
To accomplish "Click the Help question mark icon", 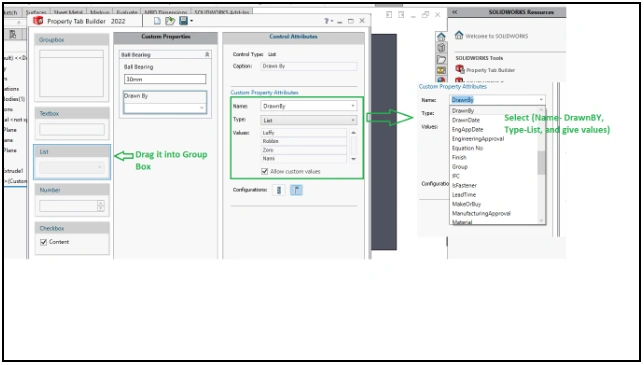I will pyautogui.click(x=327, y=21).
